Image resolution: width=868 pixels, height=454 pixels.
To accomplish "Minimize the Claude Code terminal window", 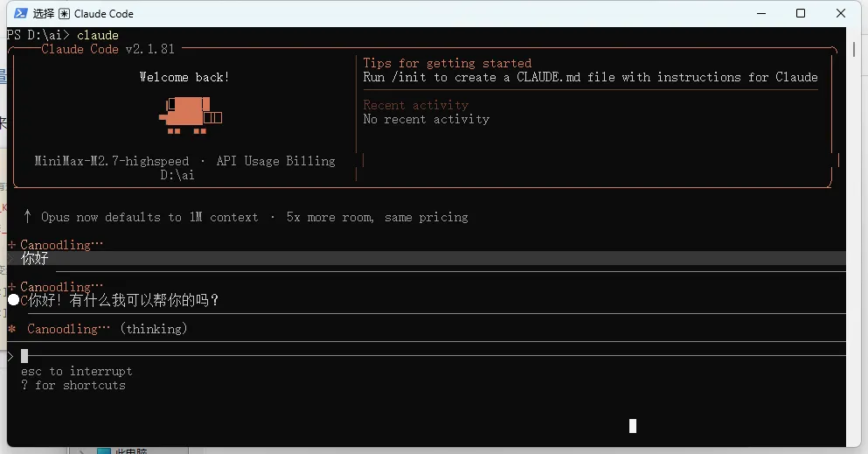I will 761,13.
